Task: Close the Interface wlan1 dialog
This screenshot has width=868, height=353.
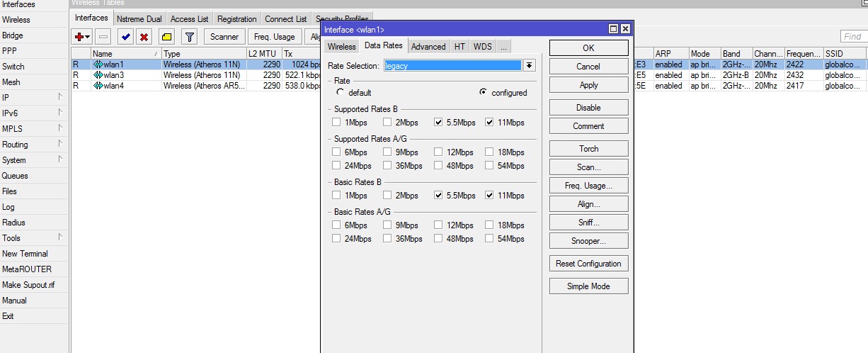Action: pyautogui.click(x=624, y=29)
